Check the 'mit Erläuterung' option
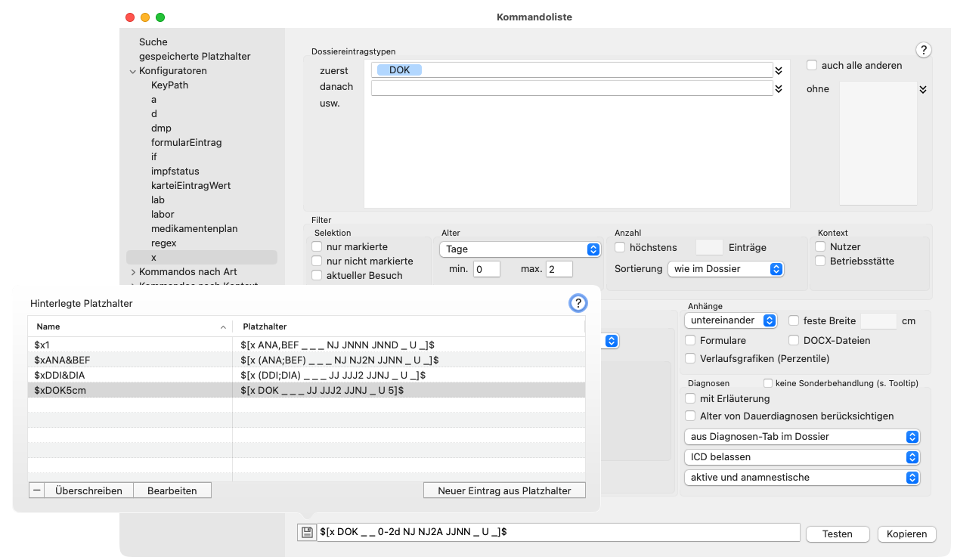The height and width of the screenshot is (560, 954). (690, 398)
